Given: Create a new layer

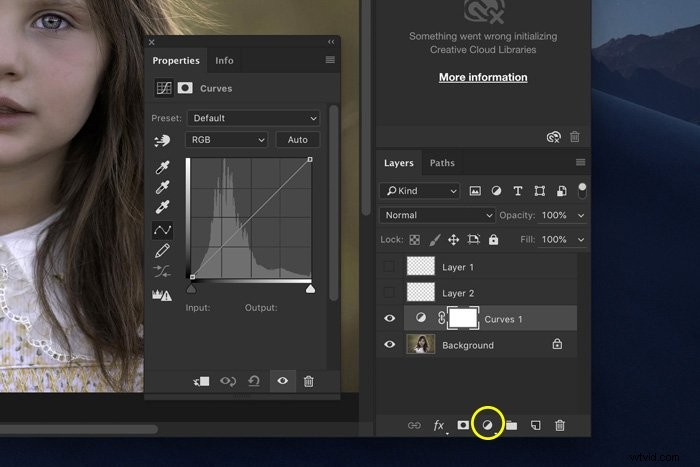Looking at the screenshot, I should coord(536,425).
